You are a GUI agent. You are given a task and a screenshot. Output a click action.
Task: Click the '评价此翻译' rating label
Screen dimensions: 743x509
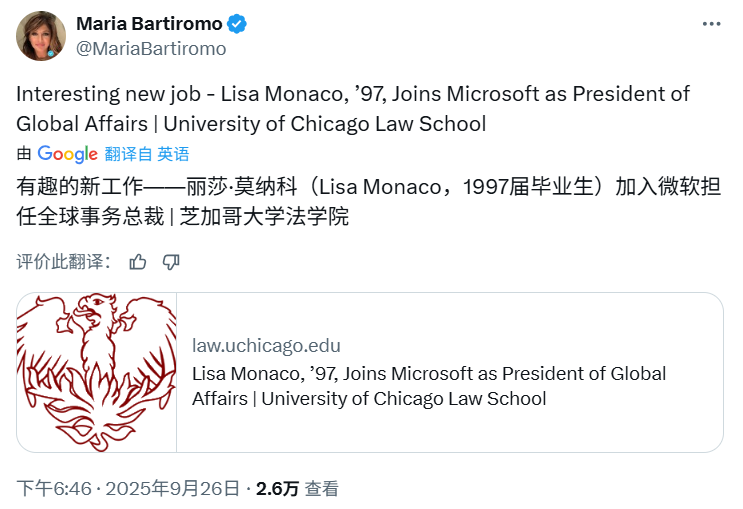[x=60, y=261]
